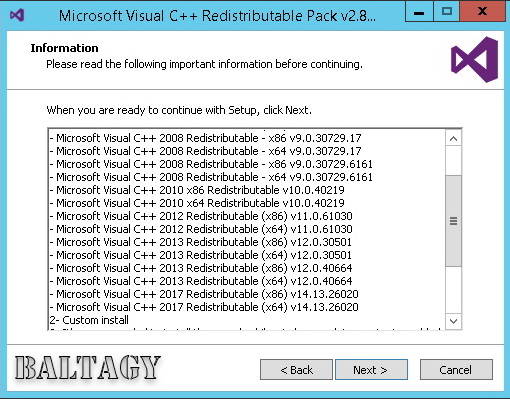Select line 2008 Redistributable x64 v9.0.30729.17
510x400 pixels.
point(206,151)
